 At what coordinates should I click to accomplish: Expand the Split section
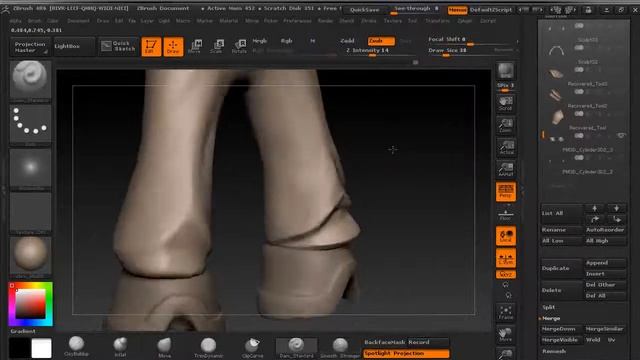tap(549, 307)
